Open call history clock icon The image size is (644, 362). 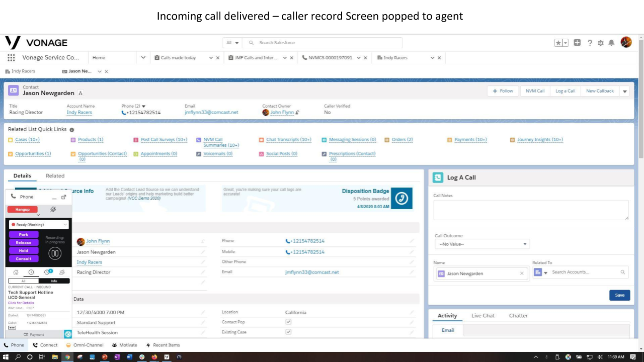point(47,272)
